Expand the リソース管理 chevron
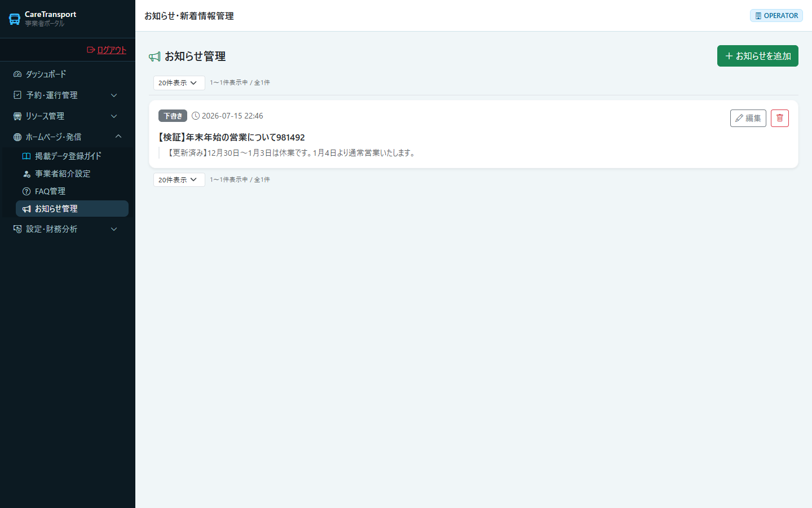Image resolution: width=812 pixels, height=508 pixels. [114, 116]
